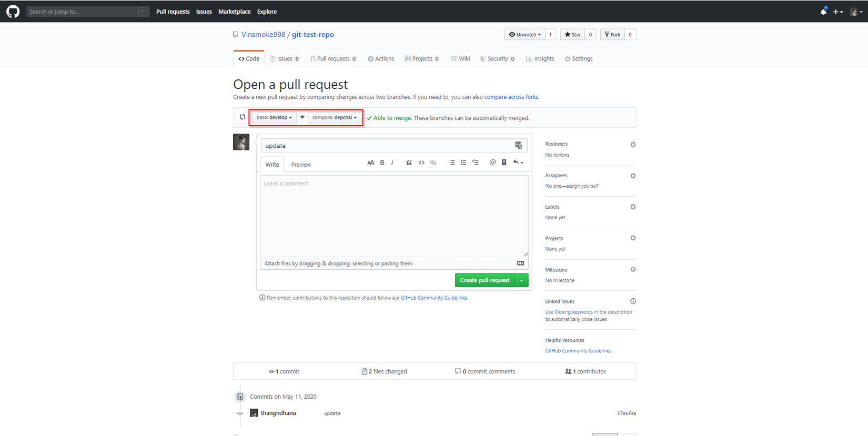Insert a quote block
This screenshot has height=436, width=868.
[x=409, y=163]
